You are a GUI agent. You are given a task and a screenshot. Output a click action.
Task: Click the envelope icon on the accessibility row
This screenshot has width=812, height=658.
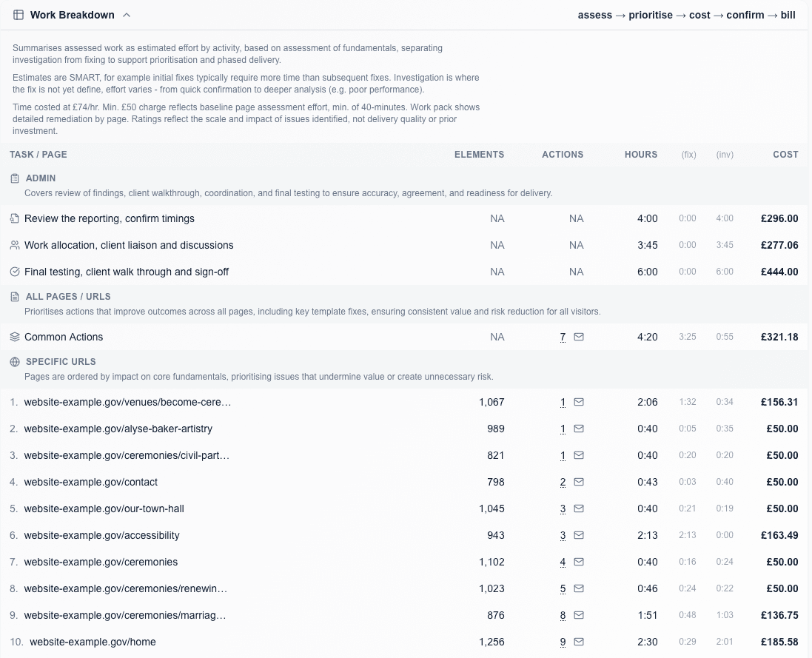(x=579, y=535)
